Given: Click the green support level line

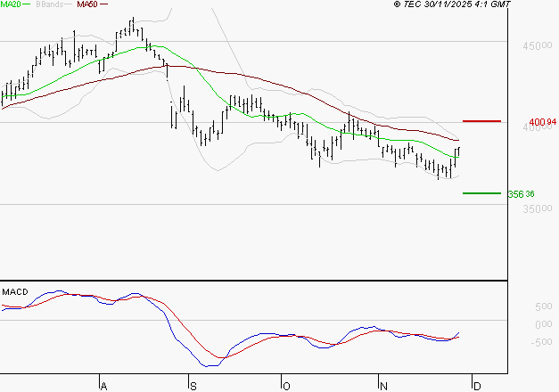Looking at the screenshot, I should (481, 193).
